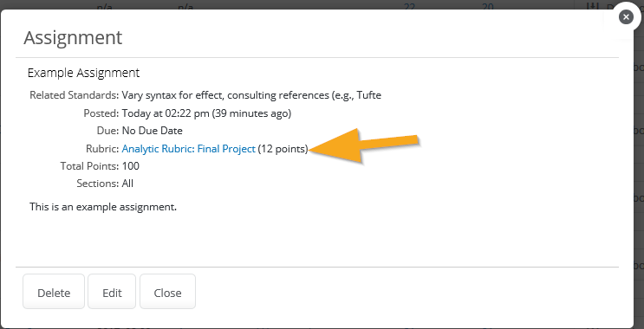The image size is (644, 329).
Task: Click the Related Standards label
Action: click(x=75, y=95)
